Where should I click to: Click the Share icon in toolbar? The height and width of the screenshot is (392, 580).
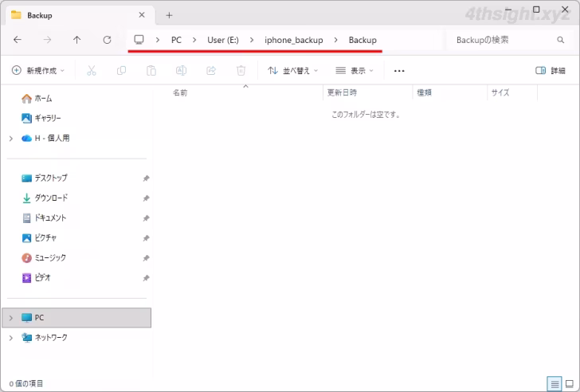click(211, 70)
